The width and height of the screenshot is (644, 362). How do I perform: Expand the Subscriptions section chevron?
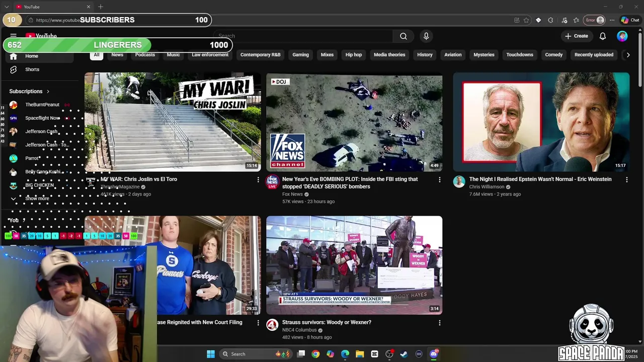[48, 92]
